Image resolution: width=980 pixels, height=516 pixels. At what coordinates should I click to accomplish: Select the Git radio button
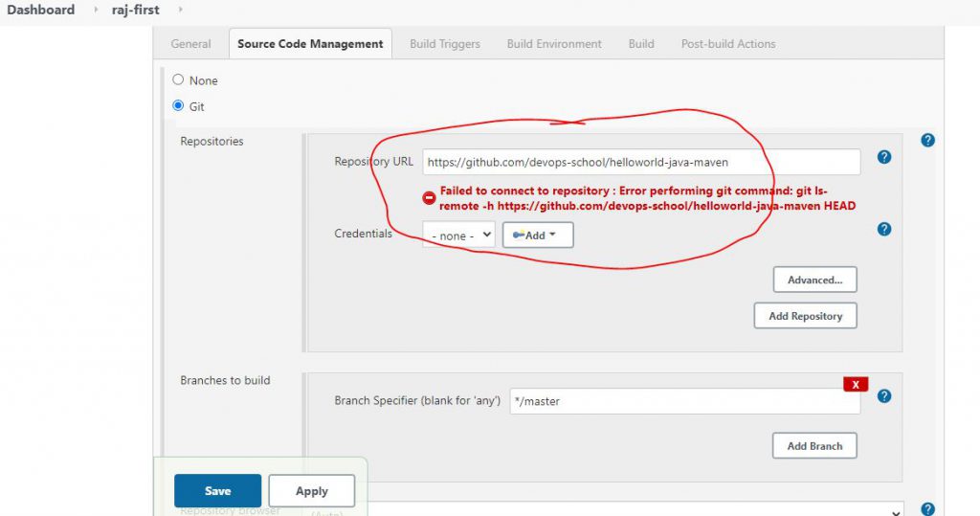pyautogui.click(x=178, y=106)
